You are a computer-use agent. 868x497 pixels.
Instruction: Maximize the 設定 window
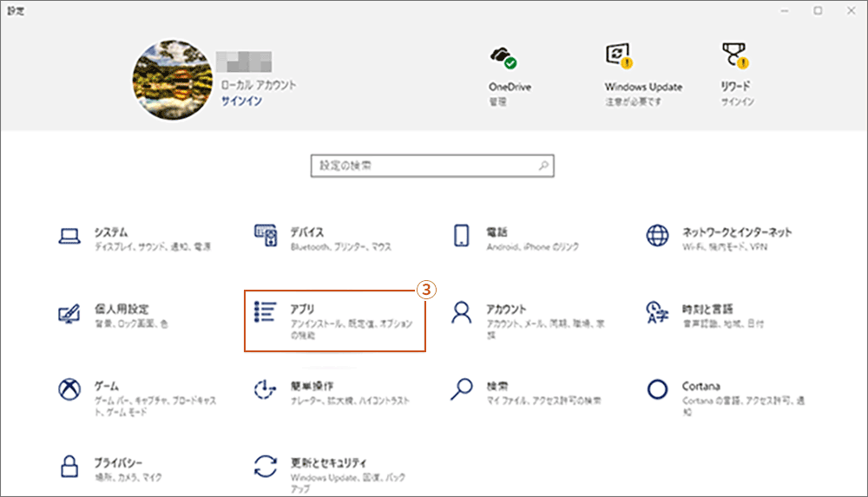click(818, 11)
